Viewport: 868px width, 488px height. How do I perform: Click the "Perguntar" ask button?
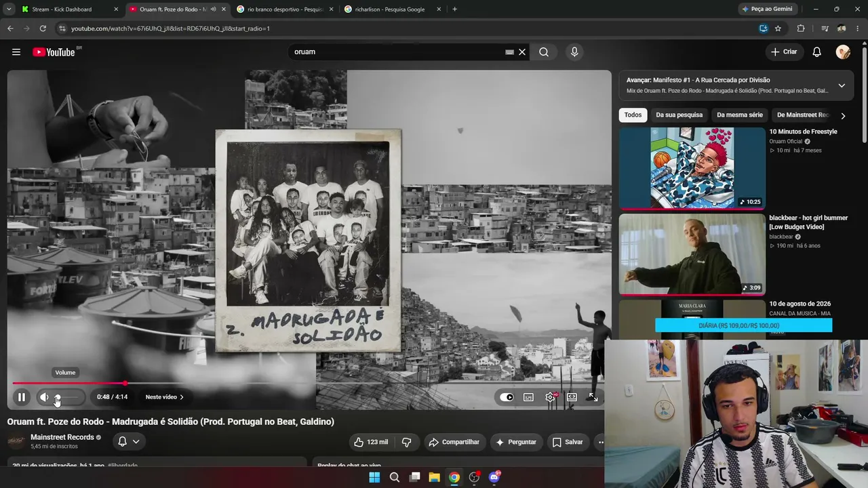coord(516,442)
